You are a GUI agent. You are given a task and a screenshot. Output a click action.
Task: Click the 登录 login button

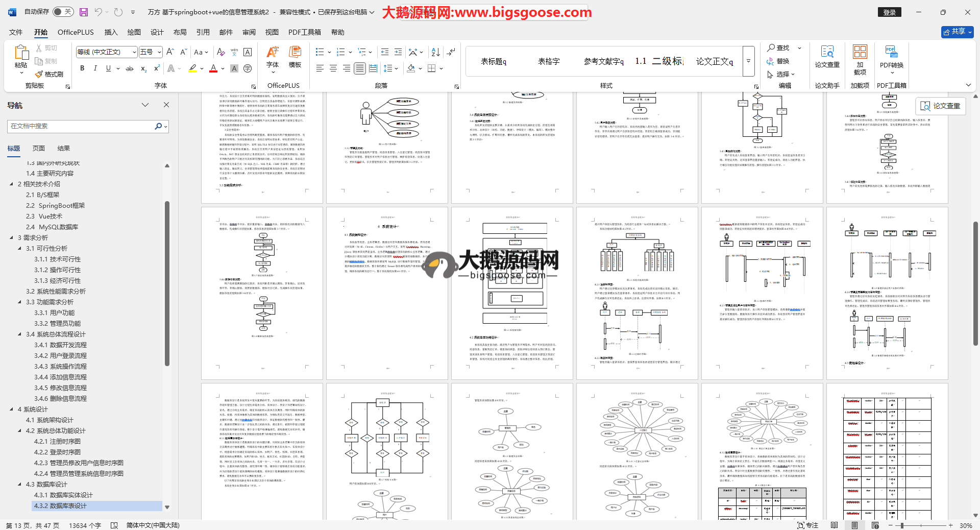pyautogui.click(x=889, y=12)
